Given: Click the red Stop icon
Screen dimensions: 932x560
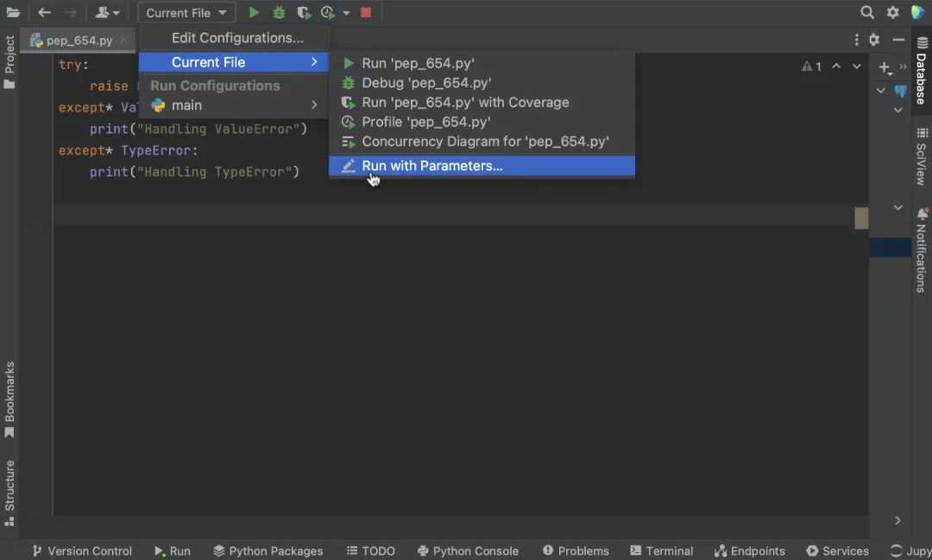Looking at the screenshot, I should pos(366,12).
